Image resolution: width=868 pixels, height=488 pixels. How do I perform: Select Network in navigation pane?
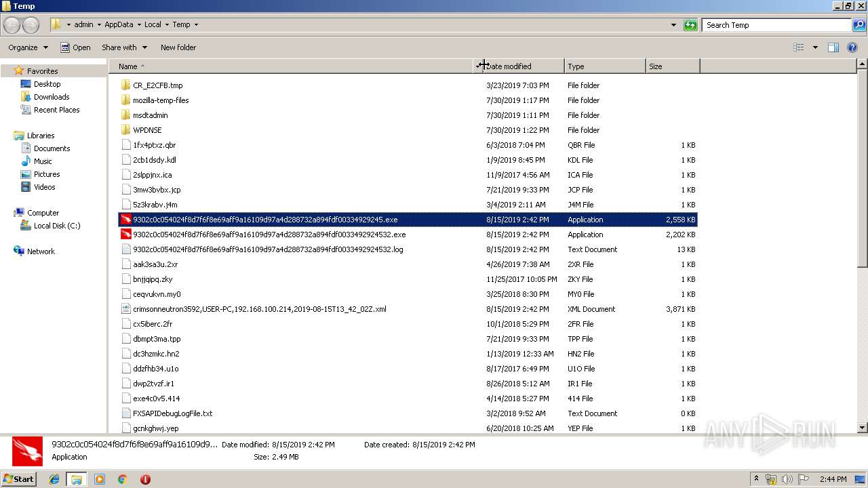[41, 251]
